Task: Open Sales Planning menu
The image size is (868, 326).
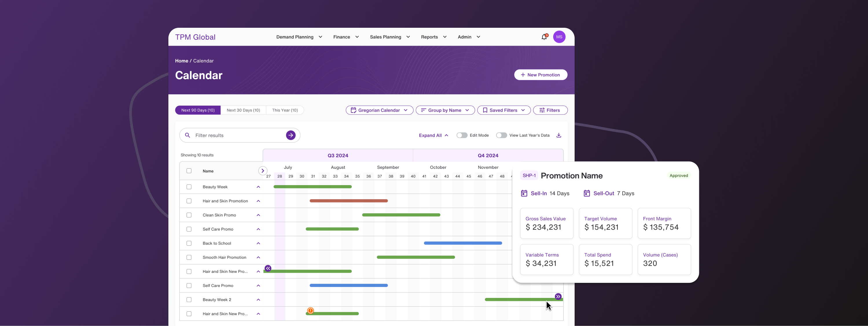Action: pyautogui.click(x=390, y=37)
